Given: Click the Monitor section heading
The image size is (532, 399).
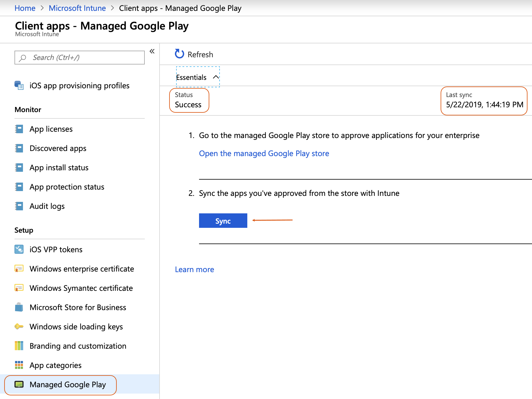Looking at the screenshot, I should (28, 110).
